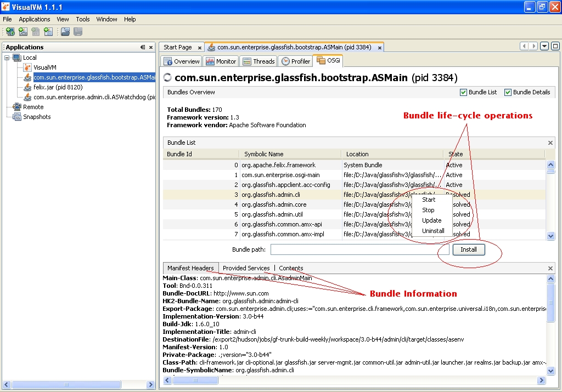Click the Applications panel horizontal scrollbar thumb
562x392 pixels.
[x=66, y=385]
